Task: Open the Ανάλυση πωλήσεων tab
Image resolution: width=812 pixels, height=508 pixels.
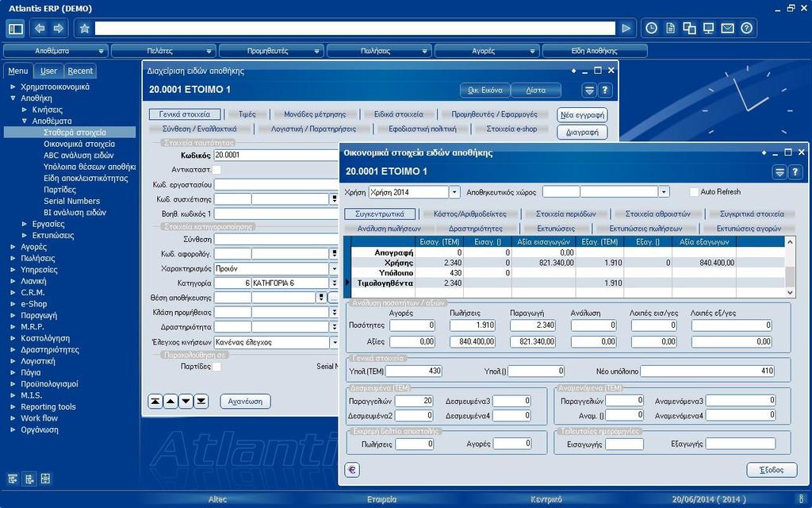Action: click(x=389, y=228)
